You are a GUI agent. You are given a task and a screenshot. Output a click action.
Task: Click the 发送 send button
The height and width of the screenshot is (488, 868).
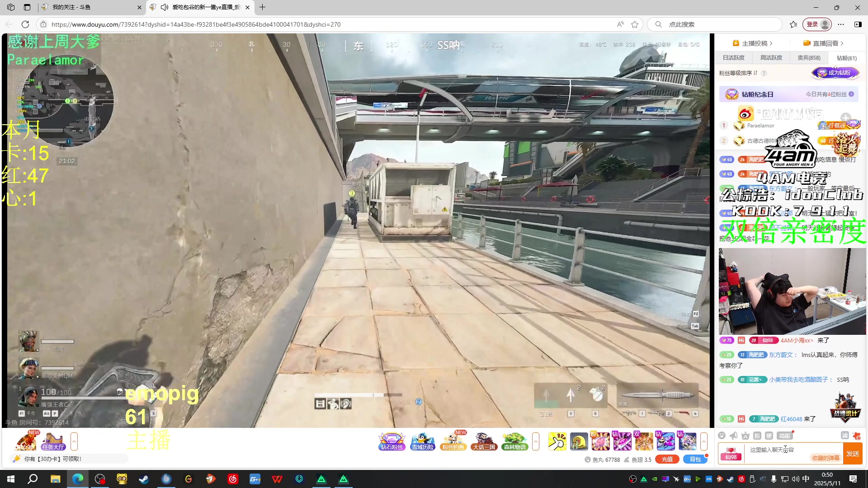[x=853, y=454]
